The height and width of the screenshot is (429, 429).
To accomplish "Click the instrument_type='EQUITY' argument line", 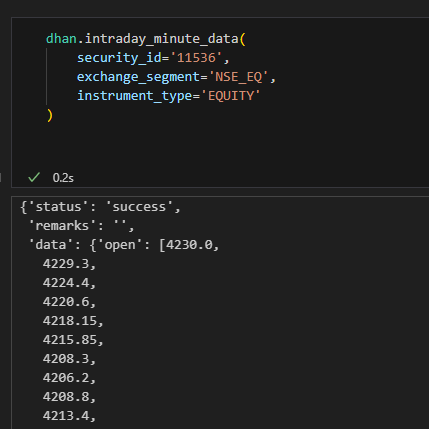I will tap(169, 96).
